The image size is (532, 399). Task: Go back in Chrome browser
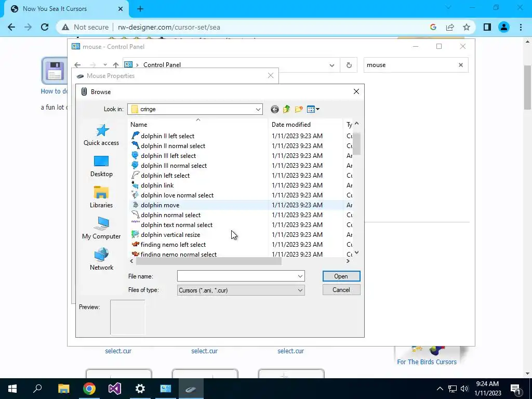tap(11, 27)
